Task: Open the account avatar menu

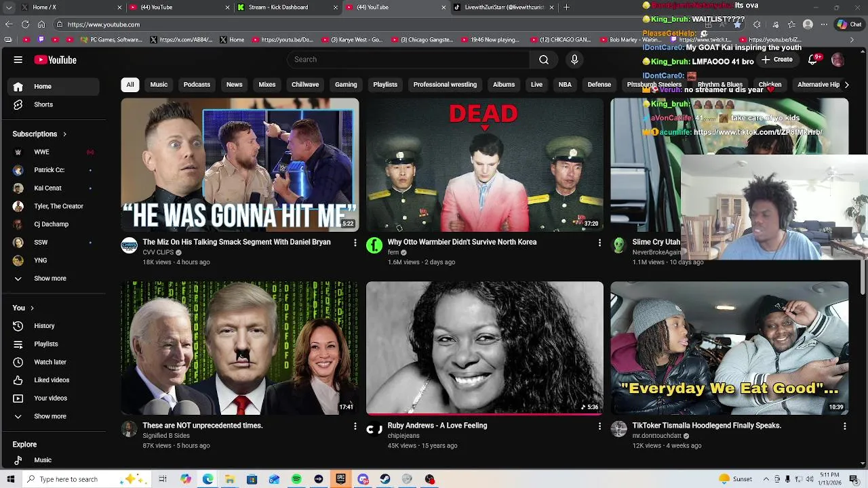Action: pos(837,60)
